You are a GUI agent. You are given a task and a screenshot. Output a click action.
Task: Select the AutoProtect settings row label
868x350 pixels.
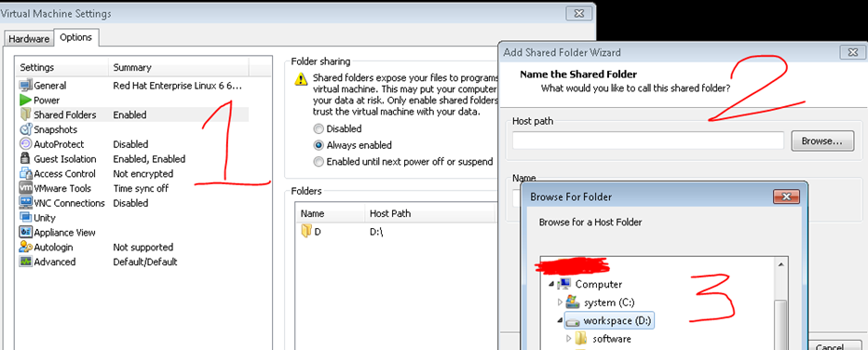click(x=60, y=144)
